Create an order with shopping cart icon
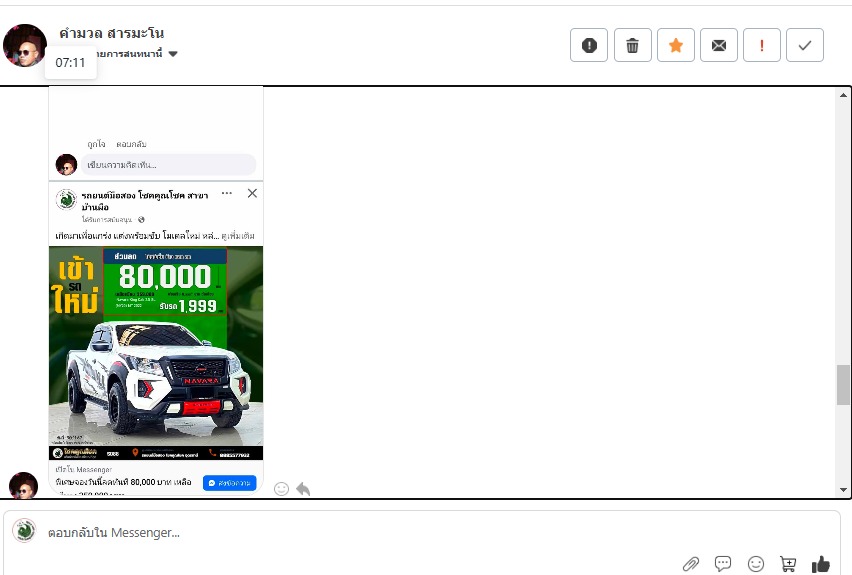Image resolution: width=852 pixels, height=575 pixels. click(x=788, y=564)
